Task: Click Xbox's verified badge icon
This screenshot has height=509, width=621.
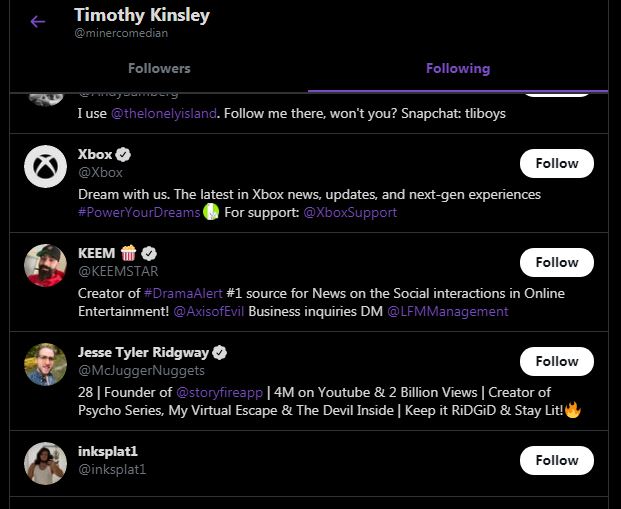Action: 123,154
